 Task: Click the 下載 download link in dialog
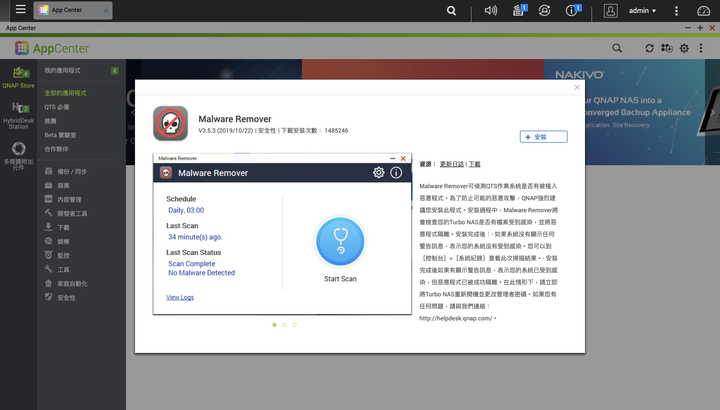pos(474,164)
